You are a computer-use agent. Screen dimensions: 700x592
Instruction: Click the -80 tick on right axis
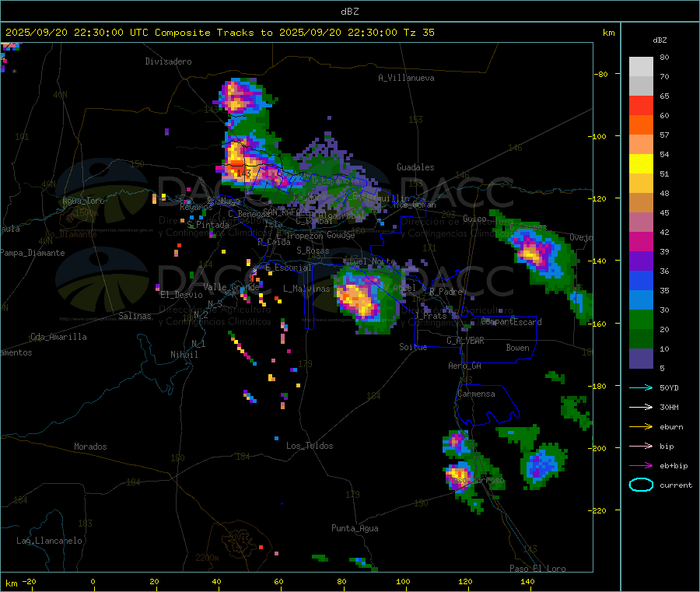point(601,74)
